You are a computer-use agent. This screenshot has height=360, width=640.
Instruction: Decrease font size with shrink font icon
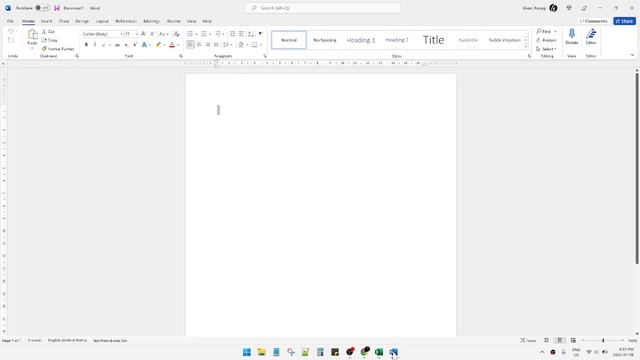coord(152,34)
